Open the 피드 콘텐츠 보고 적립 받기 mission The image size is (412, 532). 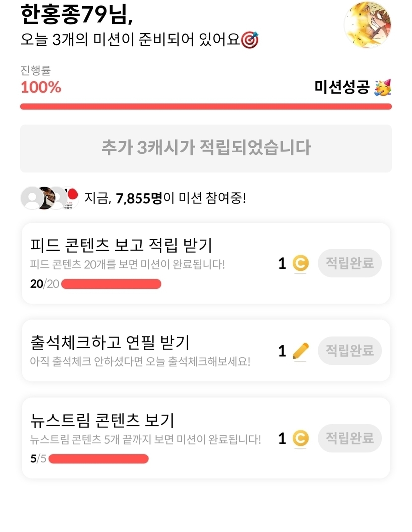click(x=121, y=245)
